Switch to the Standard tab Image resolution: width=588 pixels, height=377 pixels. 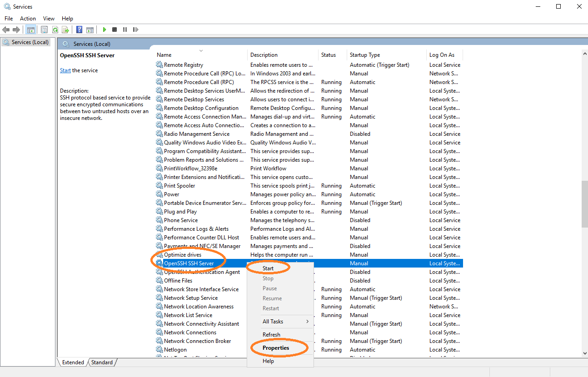pyautogui.click(x=102, y=362)
